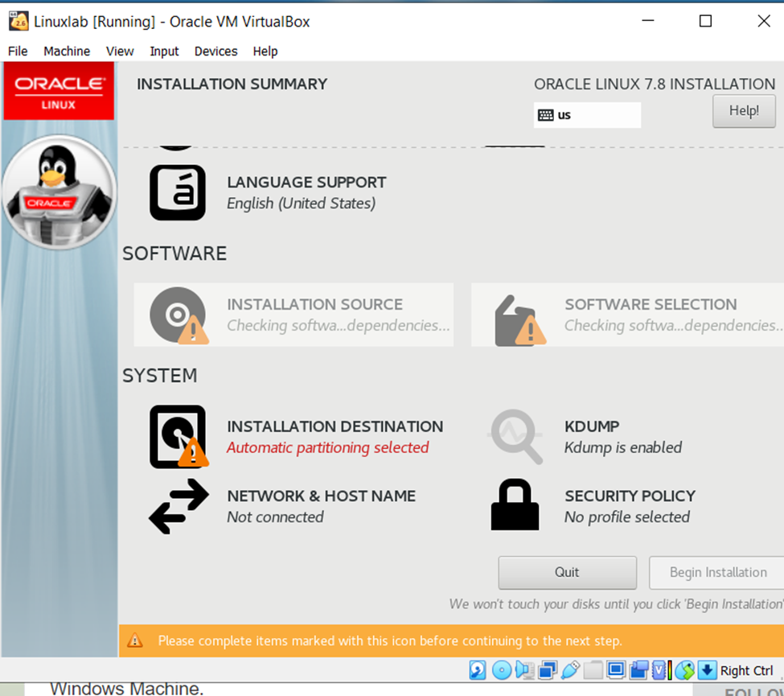
Task: Click the Software Selection package icon
Action: 519,320
